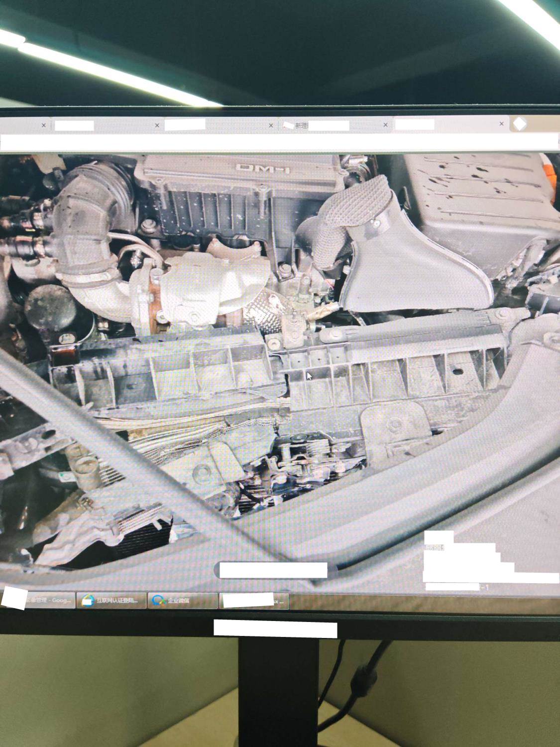Click the pill-shaped overlay at photo bottom
This screenshot has height=747, width=560.
click(x=273, y=570)
